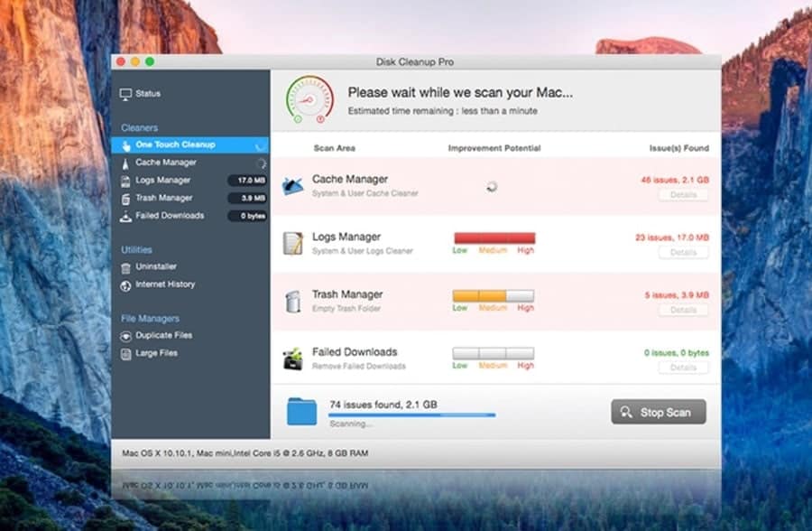The image size is (812, 531).
Task: Click Details for Cache Manager
Action: tap(683, 195)
